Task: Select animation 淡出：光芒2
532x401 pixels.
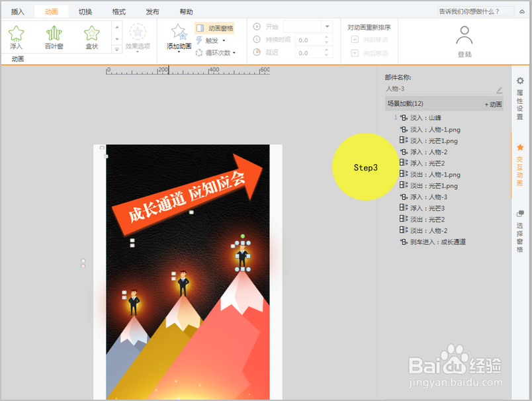Action: [427, 219]
